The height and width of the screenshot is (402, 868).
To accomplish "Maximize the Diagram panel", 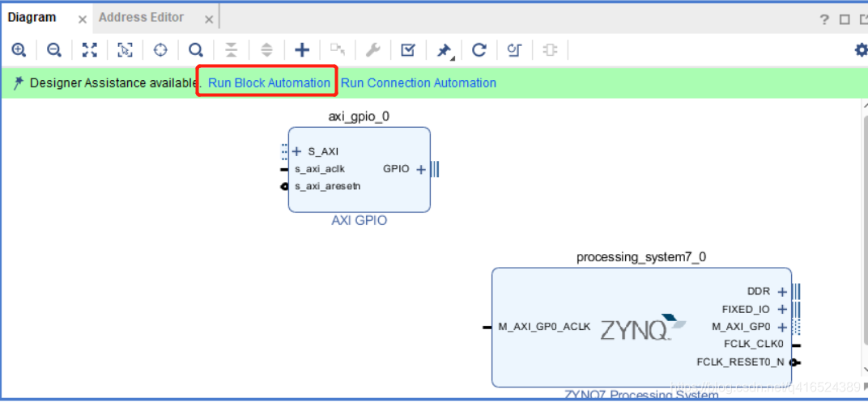I will pos(845,20).
